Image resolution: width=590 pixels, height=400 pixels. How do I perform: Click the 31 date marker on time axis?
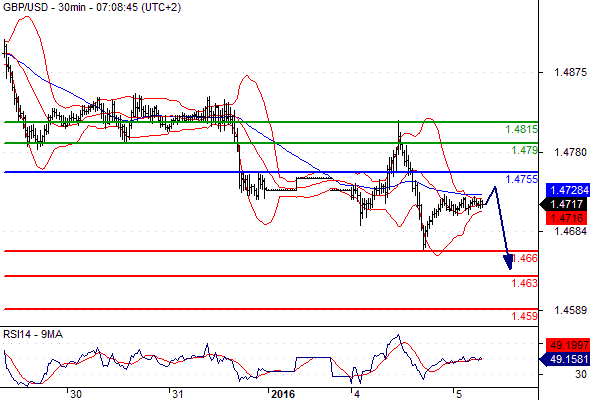177,394
